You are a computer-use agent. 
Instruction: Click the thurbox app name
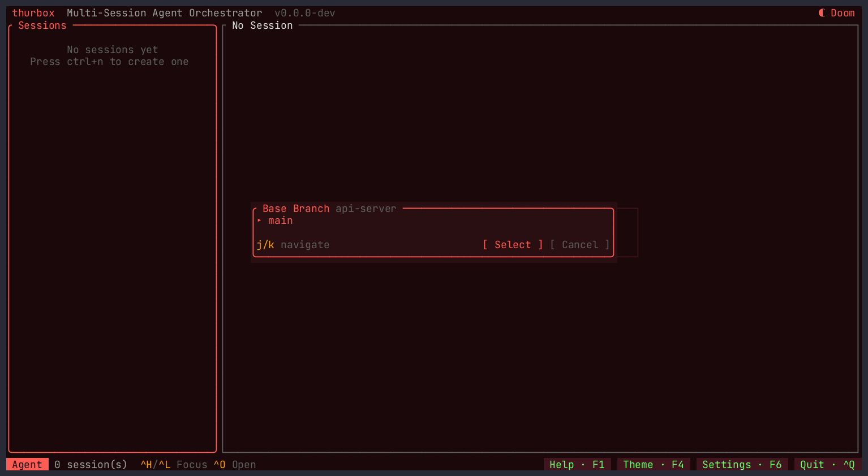(33, 13)
